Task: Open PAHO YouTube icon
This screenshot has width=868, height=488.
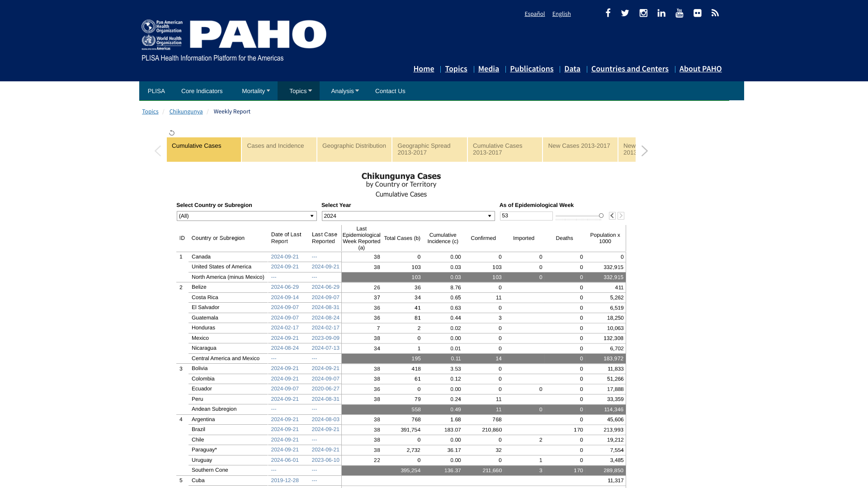Action: 679,13
